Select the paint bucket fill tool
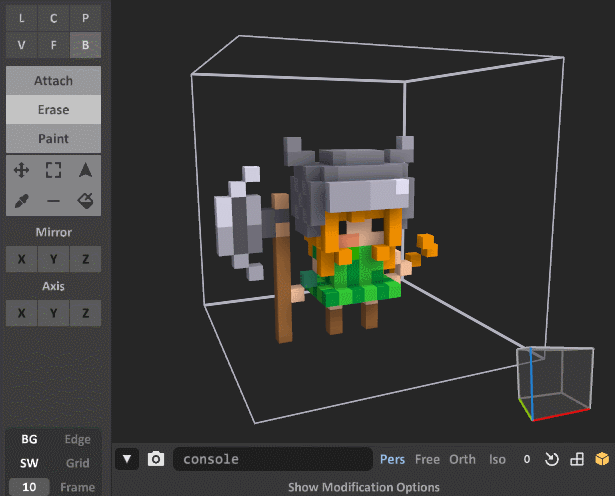 tap(86, 201)
